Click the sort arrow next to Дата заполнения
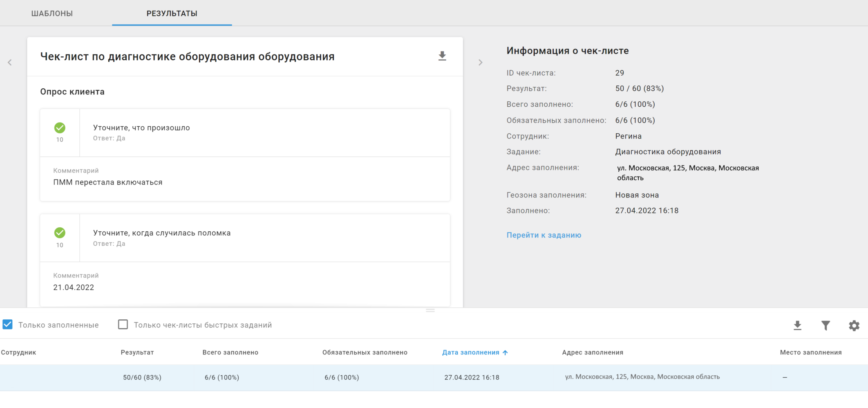Screen dimensions: 868x408 505,352
